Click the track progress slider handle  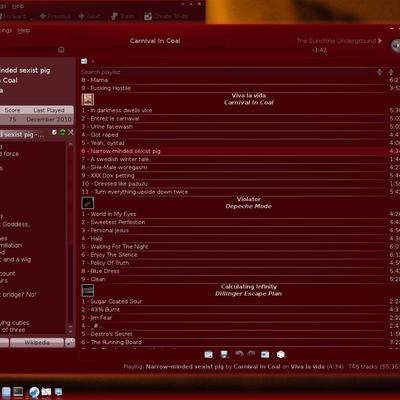pyautogui.click(x=61, y=50)
